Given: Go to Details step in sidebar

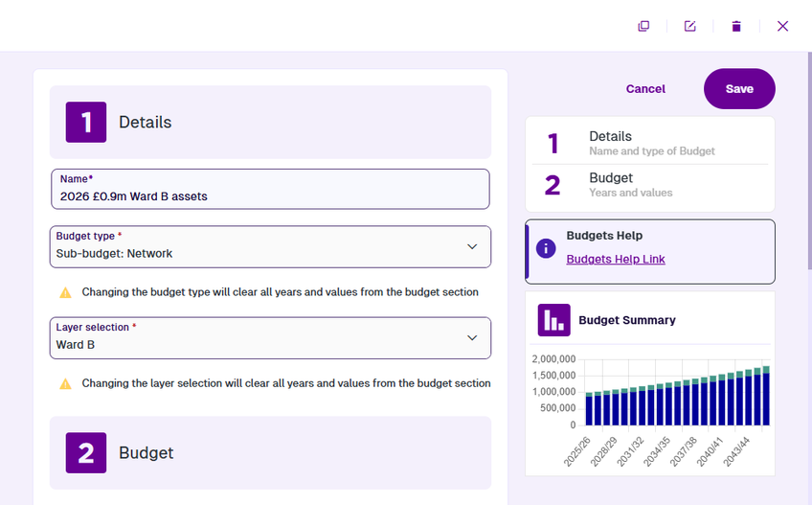Looking at the screenshot, I should point(650,143).
